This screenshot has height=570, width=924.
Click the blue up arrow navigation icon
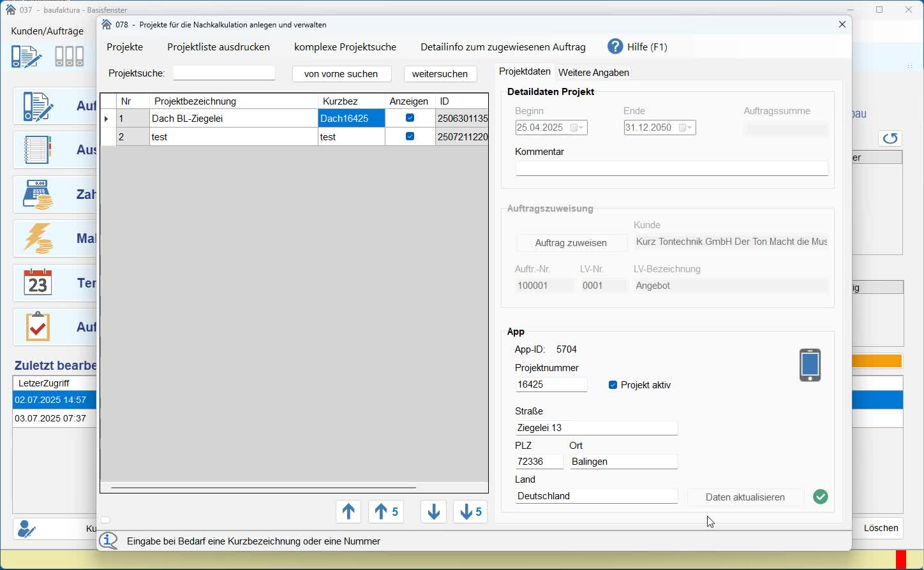[x=348, y=512]
